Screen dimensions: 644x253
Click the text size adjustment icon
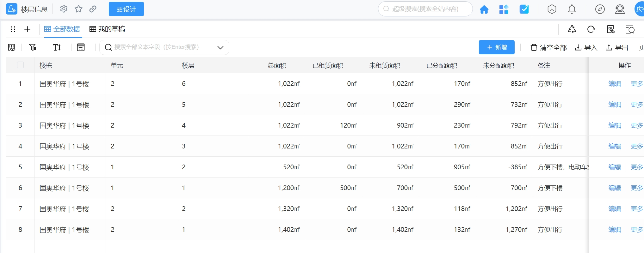click(x=57, y=47)
